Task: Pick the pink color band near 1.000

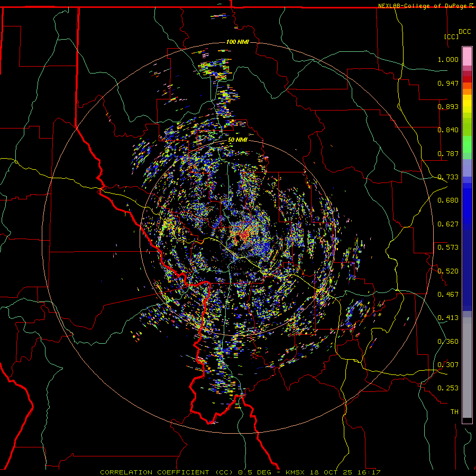Action: click(467, 57)
